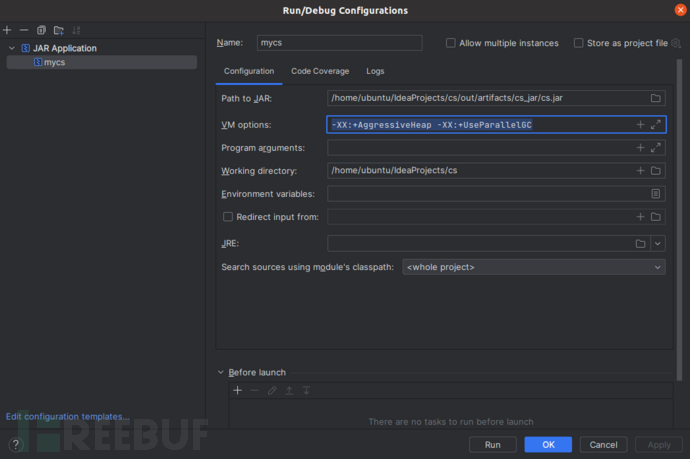The image size is (690, 459).
Task: Browse for the Path to JAR file
Action: (x=656, y=98)
